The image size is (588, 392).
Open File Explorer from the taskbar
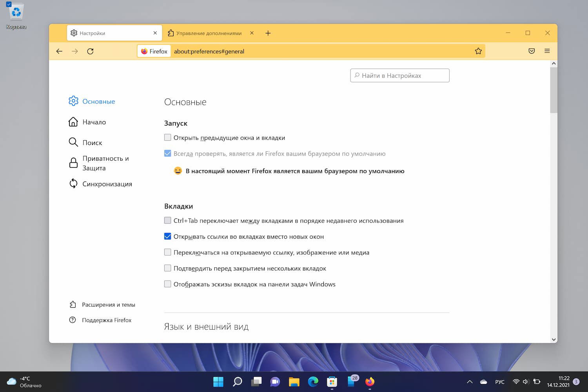click(294, 381)
